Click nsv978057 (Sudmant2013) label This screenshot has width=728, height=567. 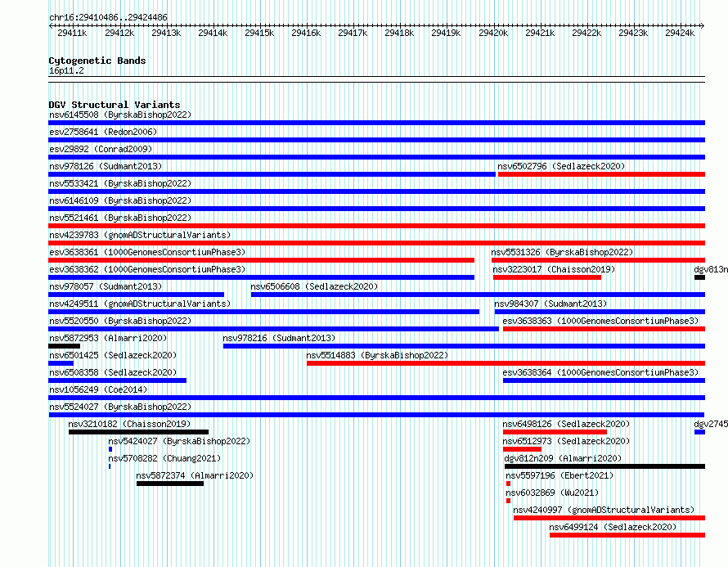[x=106, y=286]
